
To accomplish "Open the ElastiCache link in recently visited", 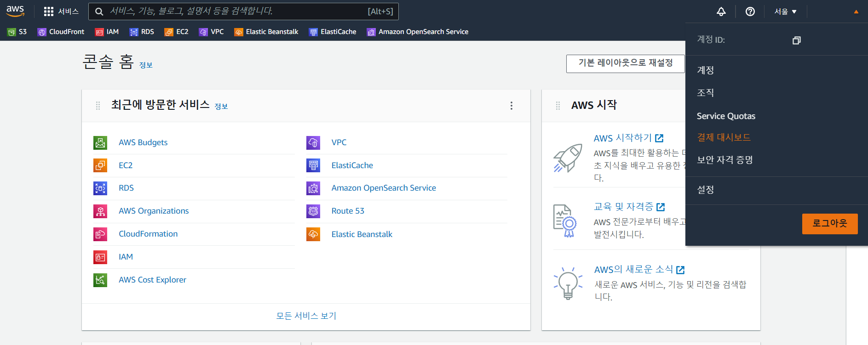I will [352, 165].
